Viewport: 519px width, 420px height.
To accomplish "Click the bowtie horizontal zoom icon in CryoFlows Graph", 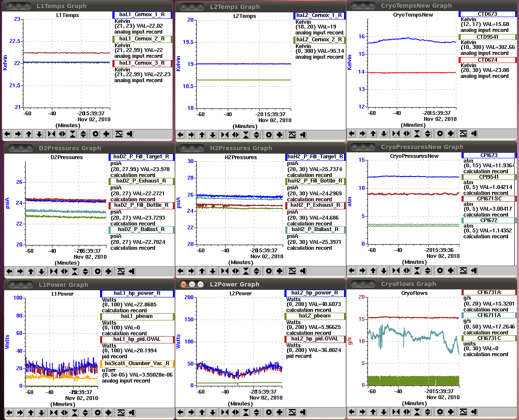I will point(396,412).
